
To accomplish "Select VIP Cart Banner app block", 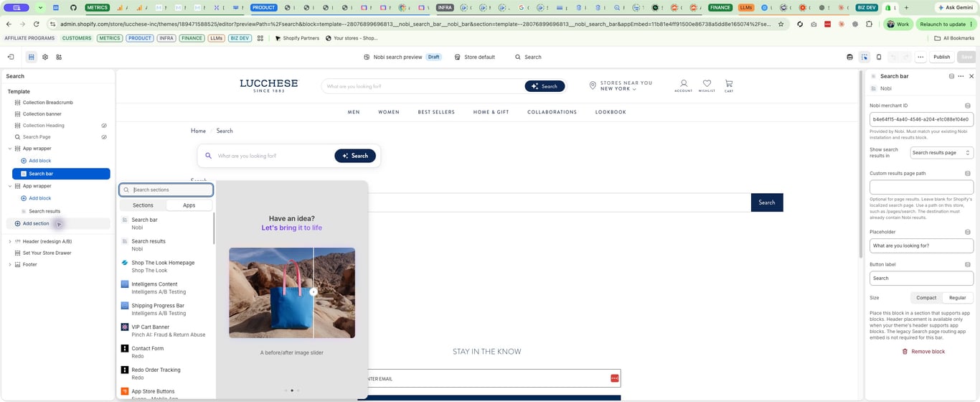I will pyautogui.click(x=166, y=330).
